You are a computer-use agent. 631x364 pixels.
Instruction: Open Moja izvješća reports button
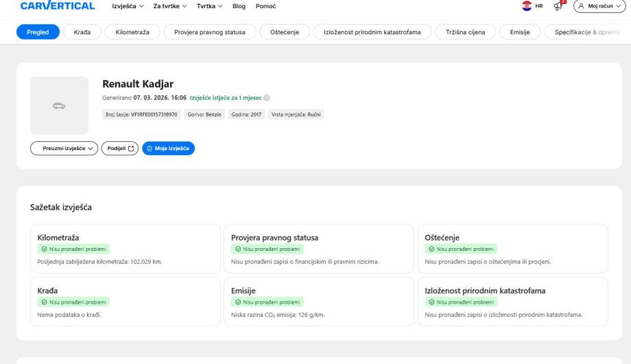[x=168, y=149]
